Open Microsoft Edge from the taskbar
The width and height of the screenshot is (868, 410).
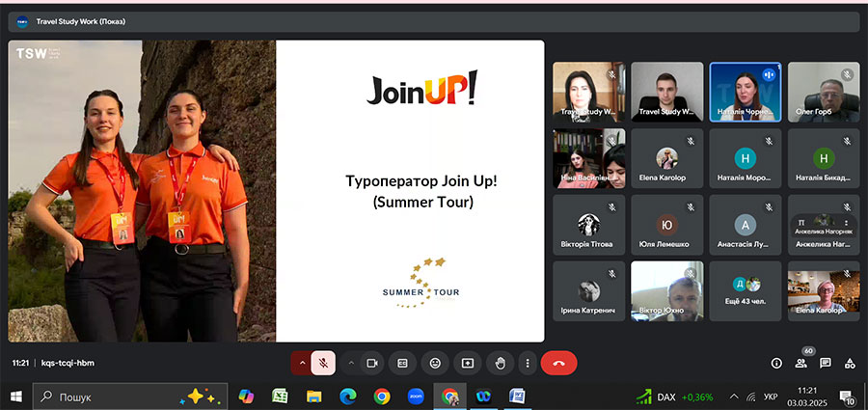(347, 396)
